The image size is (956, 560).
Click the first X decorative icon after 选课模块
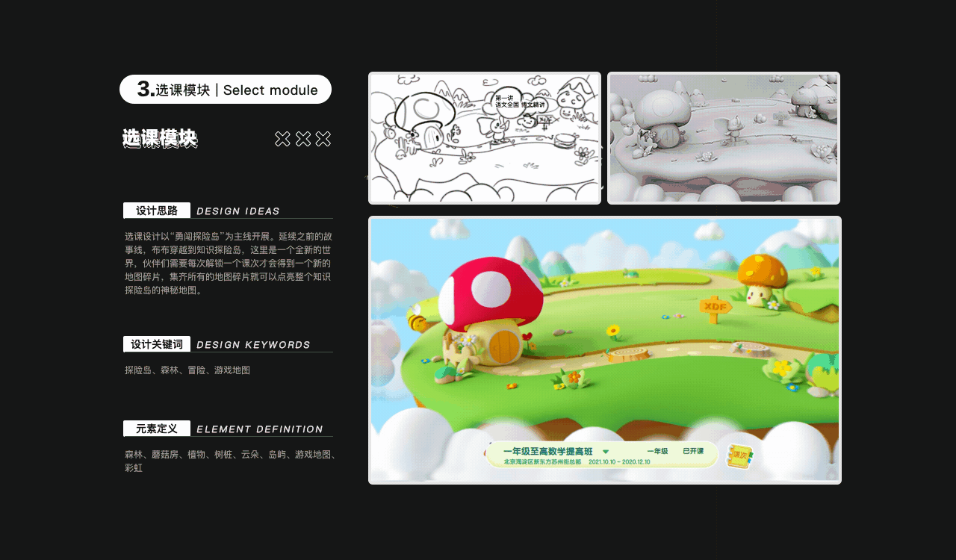pos(282,139)
